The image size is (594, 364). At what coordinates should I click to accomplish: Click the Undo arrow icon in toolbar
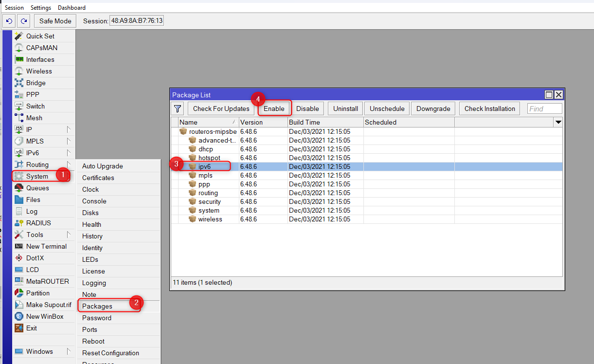point(9,21)
